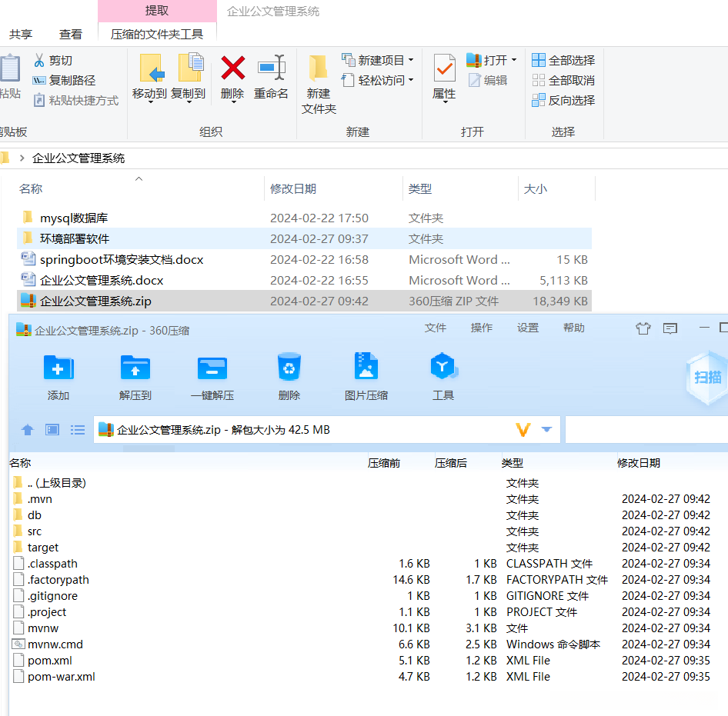Click the Properties (属性) checkmark icon
Screen dimensions: 728x716
click(444, 68)
